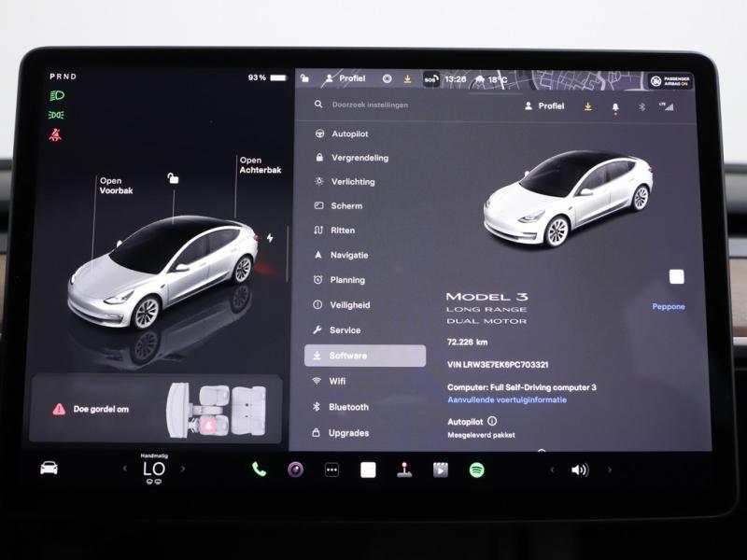Tap the seat occupancy diagram

[216, 410]
